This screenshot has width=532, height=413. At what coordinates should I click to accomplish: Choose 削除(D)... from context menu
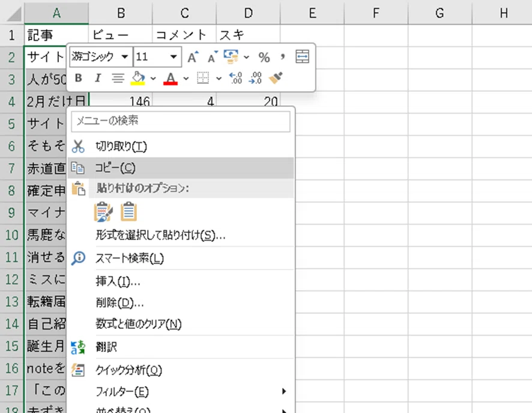coord(181,303)
